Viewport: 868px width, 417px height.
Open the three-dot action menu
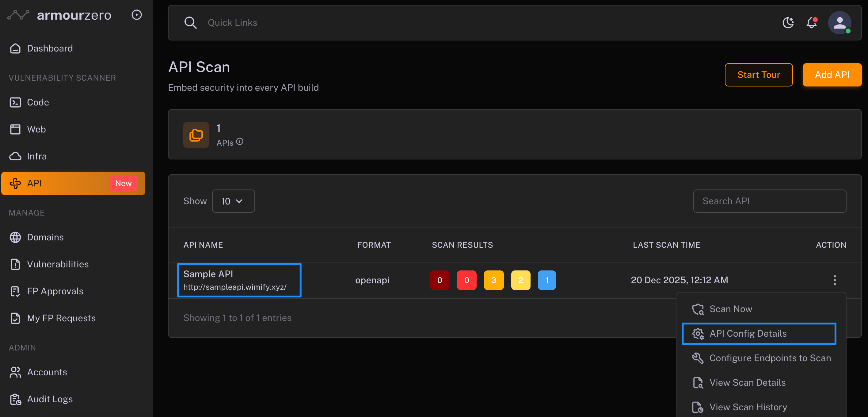click(x=834, y=280)
